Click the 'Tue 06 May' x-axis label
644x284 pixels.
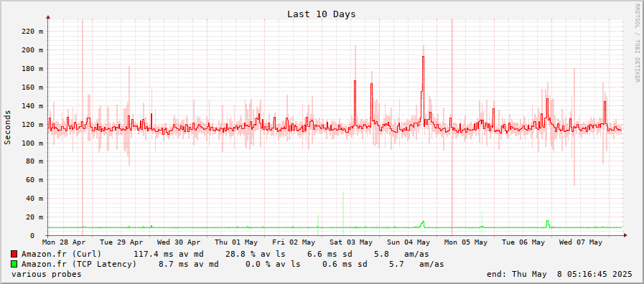[523, 242]
